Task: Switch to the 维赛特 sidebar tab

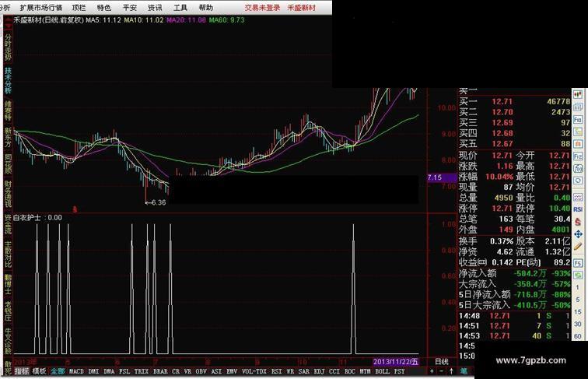Action: [x=8, y=110]
